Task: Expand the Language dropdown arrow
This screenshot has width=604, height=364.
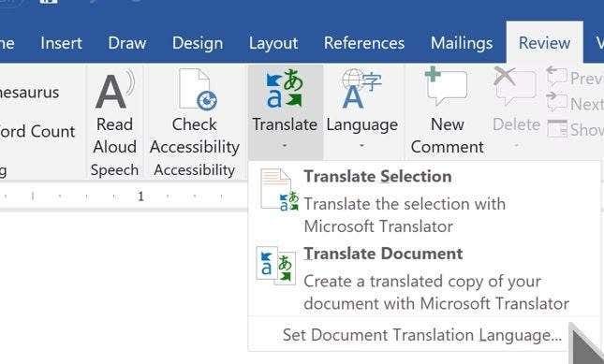Action: pos(361,146)
